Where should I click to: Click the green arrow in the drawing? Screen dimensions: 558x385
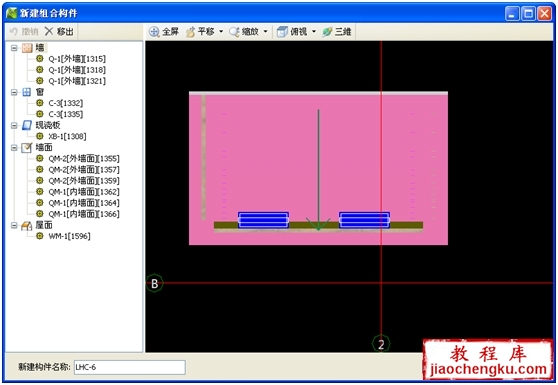(x=318, y=170)
